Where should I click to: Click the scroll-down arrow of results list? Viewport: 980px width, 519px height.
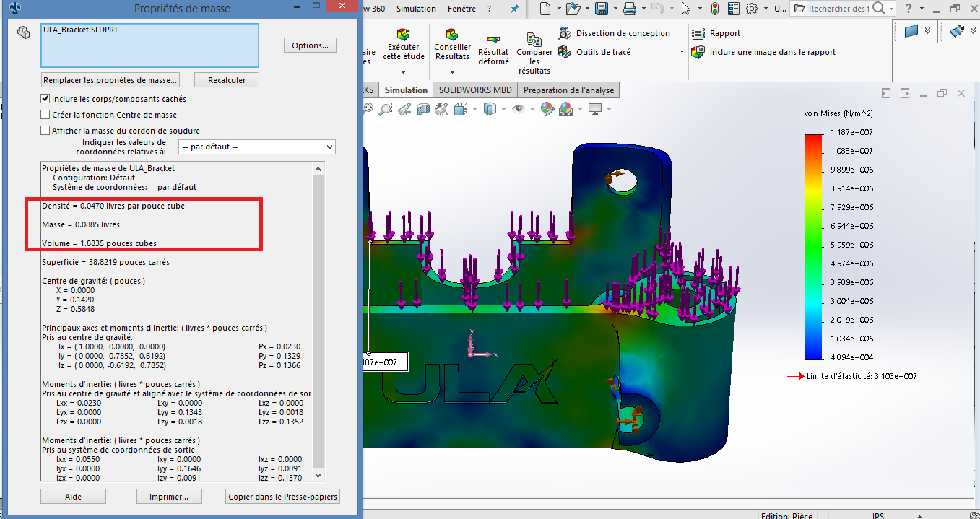click(x=318, y=476)
